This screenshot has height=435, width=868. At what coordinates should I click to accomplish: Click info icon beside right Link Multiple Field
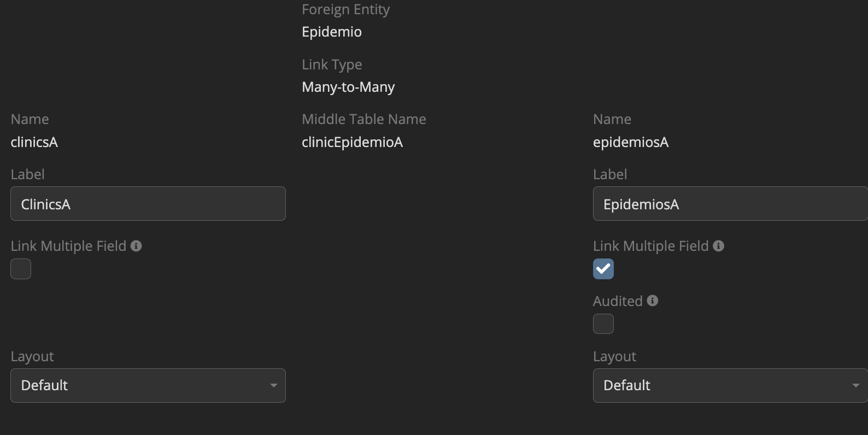tap(719, 246)
